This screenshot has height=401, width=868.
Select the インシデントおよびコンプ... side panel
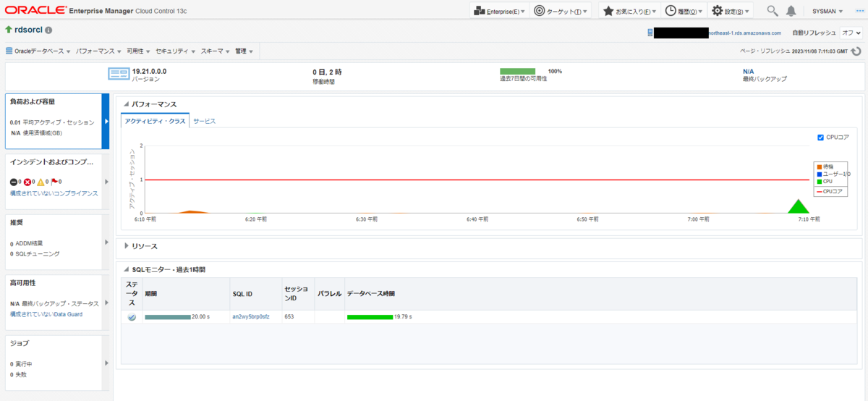click(x=54, y=182)
